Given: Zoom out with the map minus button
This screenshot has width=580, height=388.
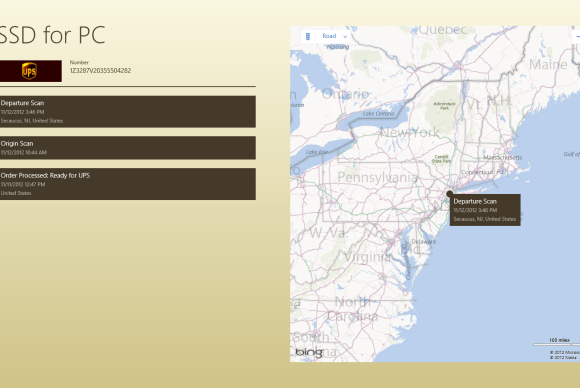Looking at the screenshot, I should pos(576,36).
